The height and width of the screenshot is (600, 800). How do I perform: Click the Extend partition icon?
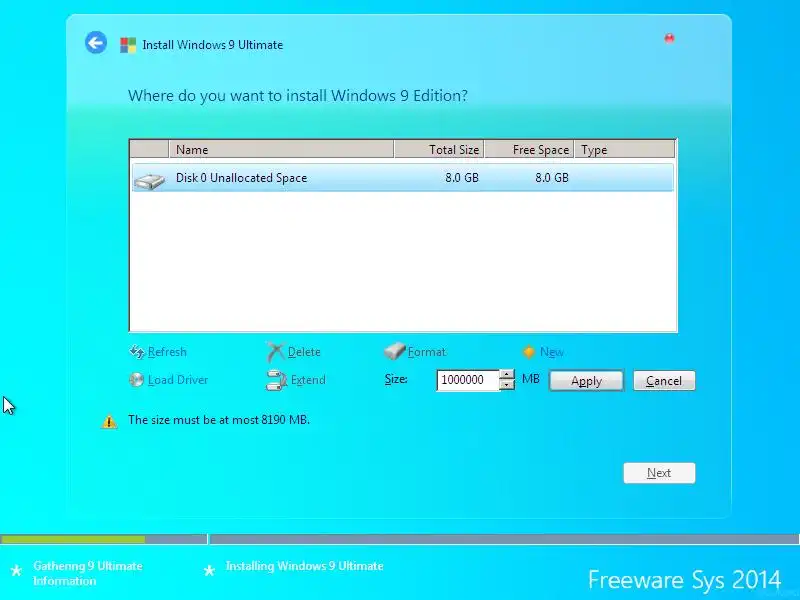[276, 380]
